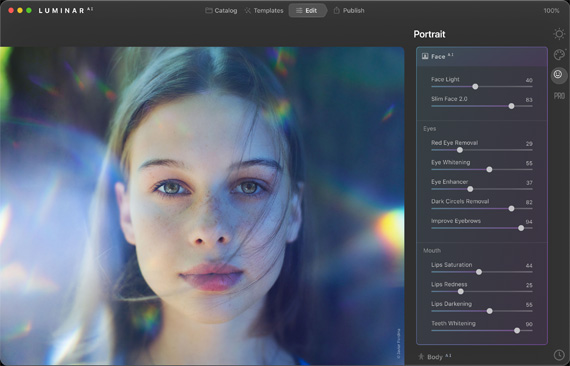Open the Publish menu
The width and height of the screenshot is (570, 366).
tap(349, 11)
